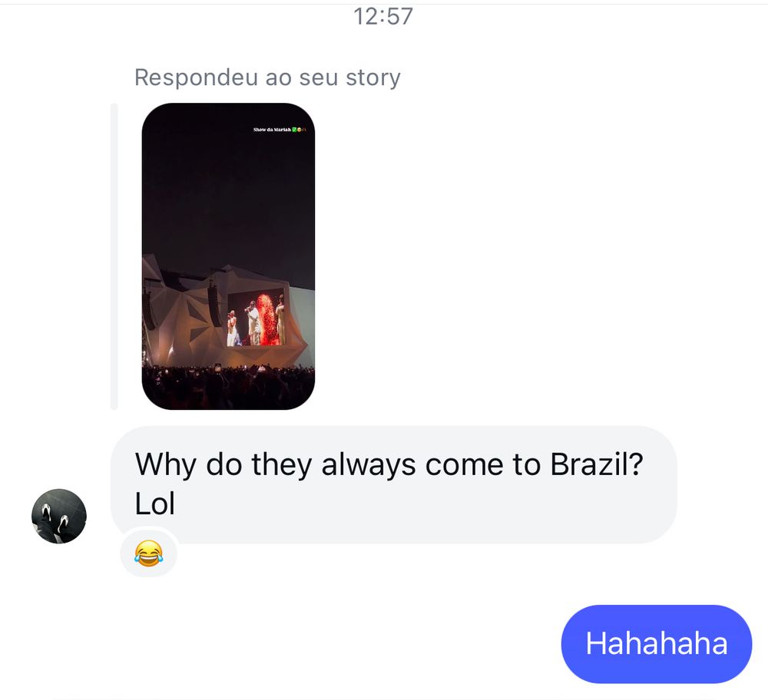Image resolution: width=768 pixels, height=700 pixels.
Task: Tap the gray vertical reply bar beside story
Action: (x=114, y=256)
